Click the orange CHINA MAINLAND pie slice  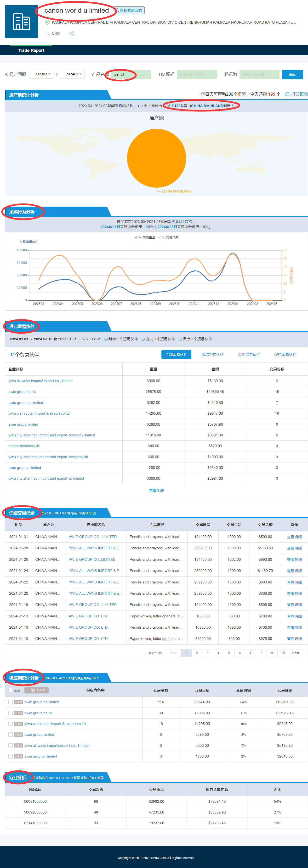(x=156, y=158)
